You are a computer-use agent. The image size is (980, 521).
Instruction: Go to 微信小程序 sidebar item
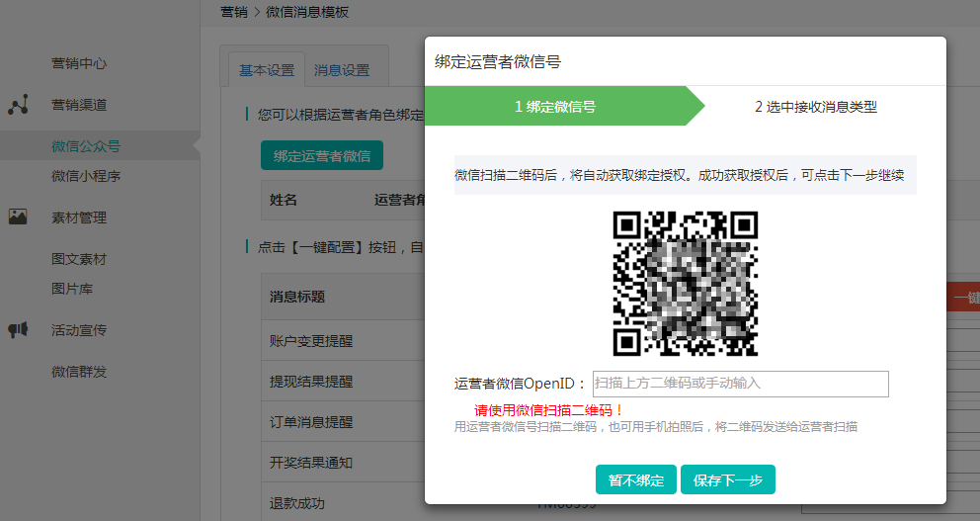click(86, 176)
